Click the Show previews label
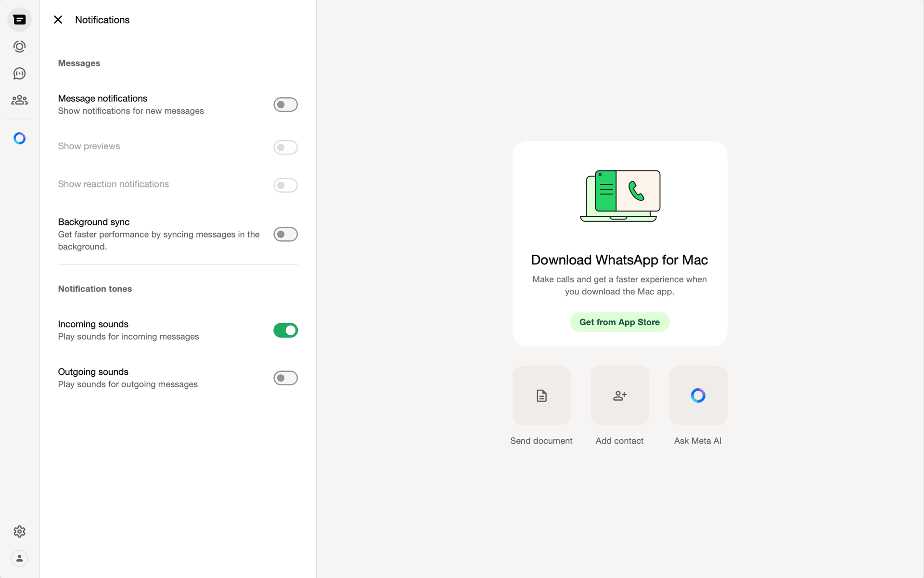 (89, 146)
